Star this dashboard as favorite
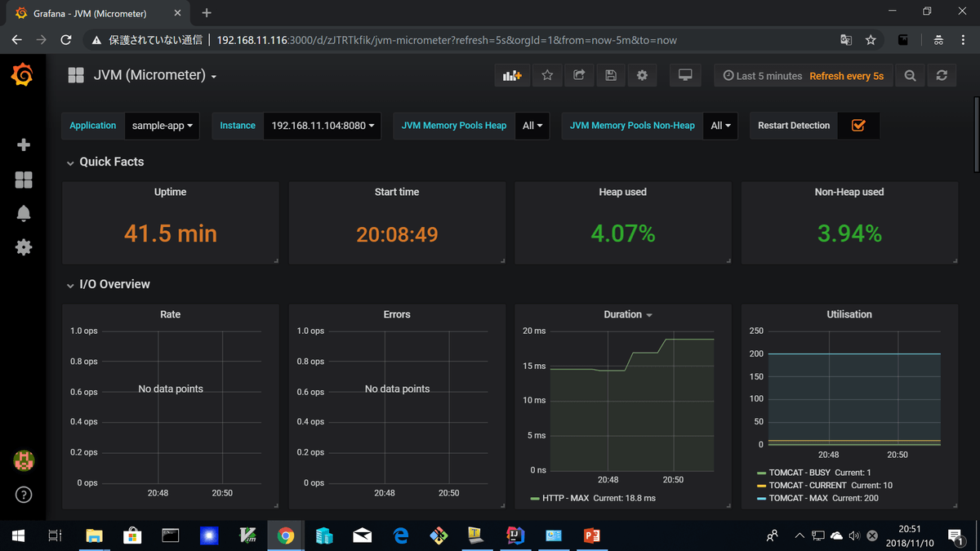This screenshot has width=980, height=551. click(547, 75)
